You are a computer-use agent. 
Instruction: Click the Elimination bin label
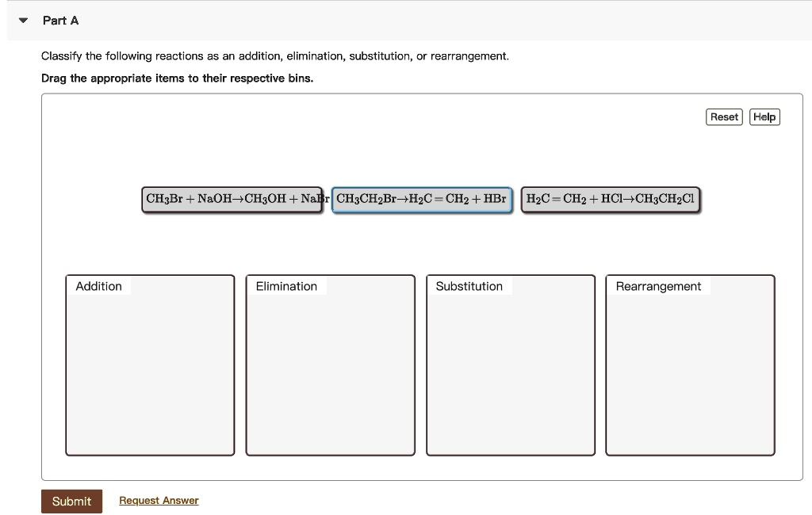point(285,286)
